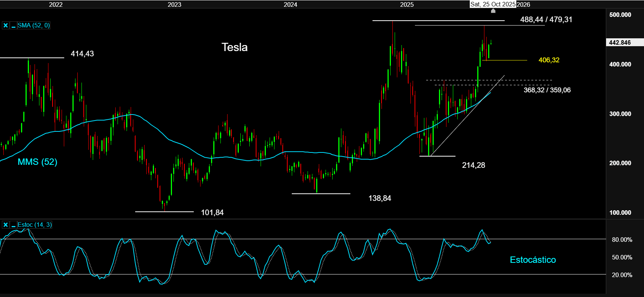Image resolution: width=644 pixels, height=297 pixels.
Task: Select the yellow 406,32 price label
Action: coord(549,60)
